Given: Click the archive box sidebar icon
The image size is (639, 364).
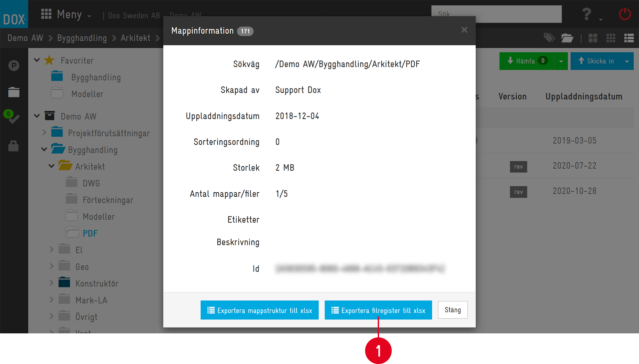Looking at the screenshot, I should click(x=14, y=92).
